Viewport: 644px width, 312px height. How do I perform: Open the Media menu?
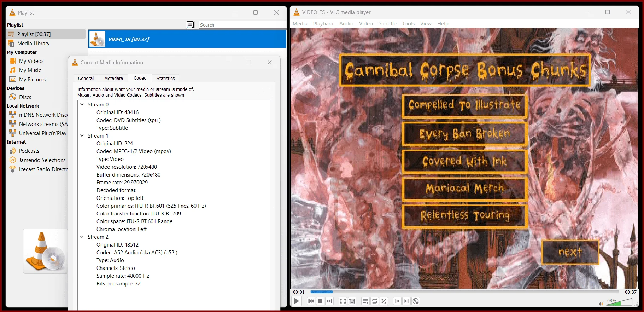pos(300,24)
